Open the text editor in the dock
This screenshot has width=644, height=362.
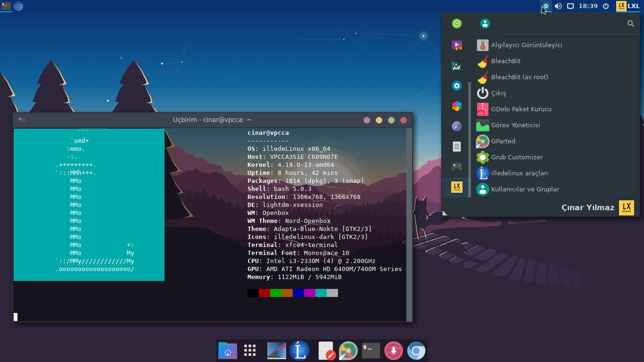pyautogui.click(x=326, y=351)
